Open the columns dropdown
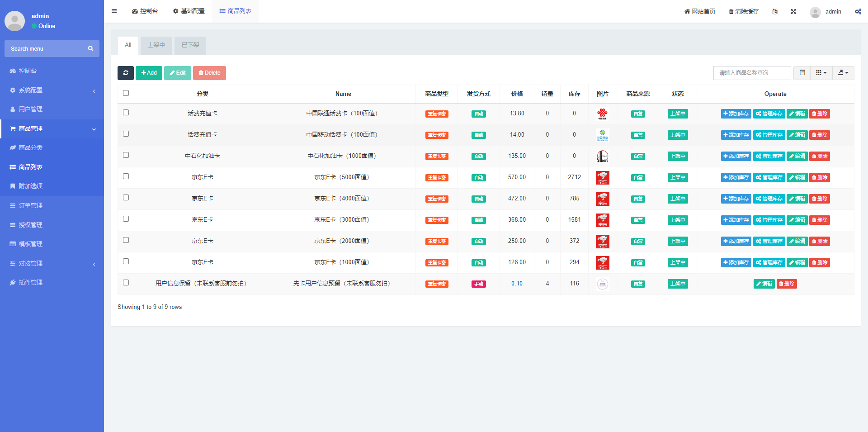 coord(821,73)
